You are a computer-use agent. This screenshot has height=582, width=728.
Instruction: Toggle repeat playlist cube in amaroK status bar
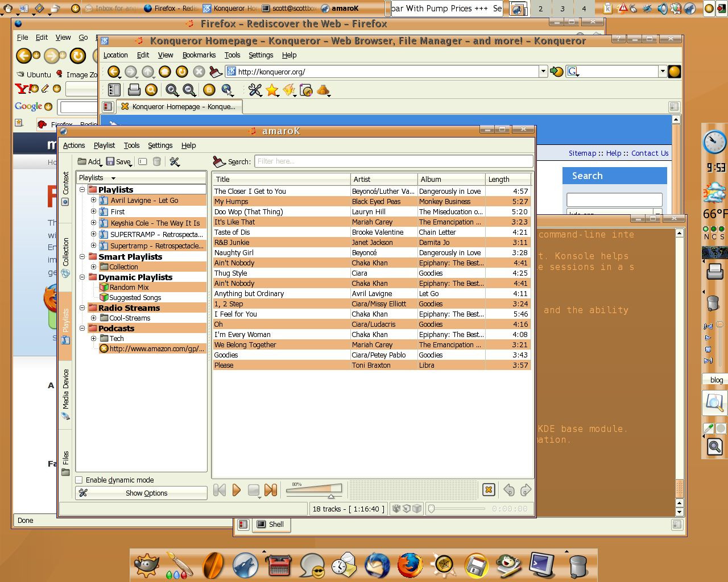[407, 509]
